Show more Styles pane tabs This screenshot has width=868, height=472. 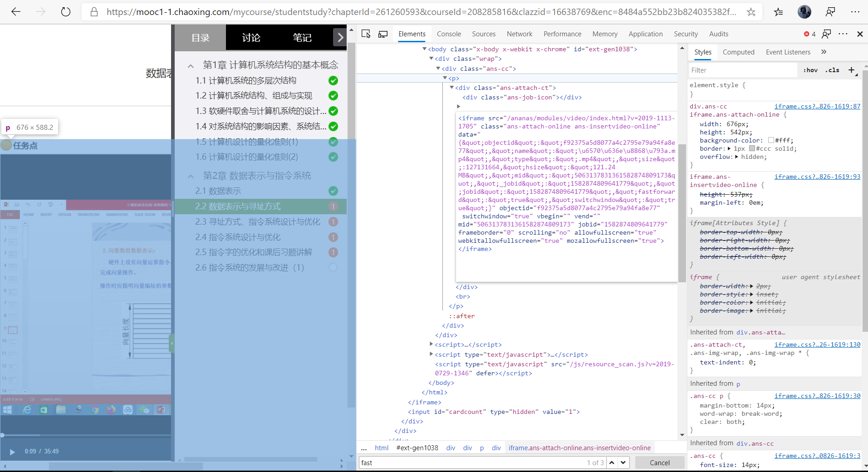coord(824,52)
